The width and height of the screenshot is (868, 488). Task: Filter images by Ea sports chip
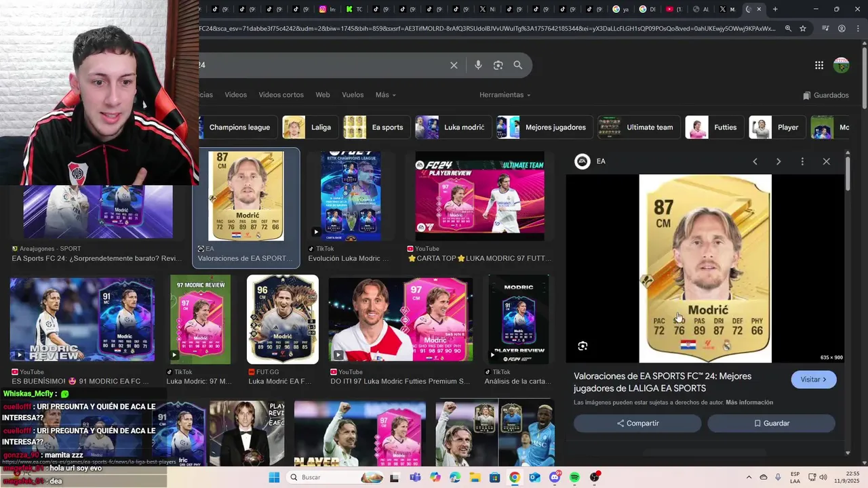pos(376,127)
